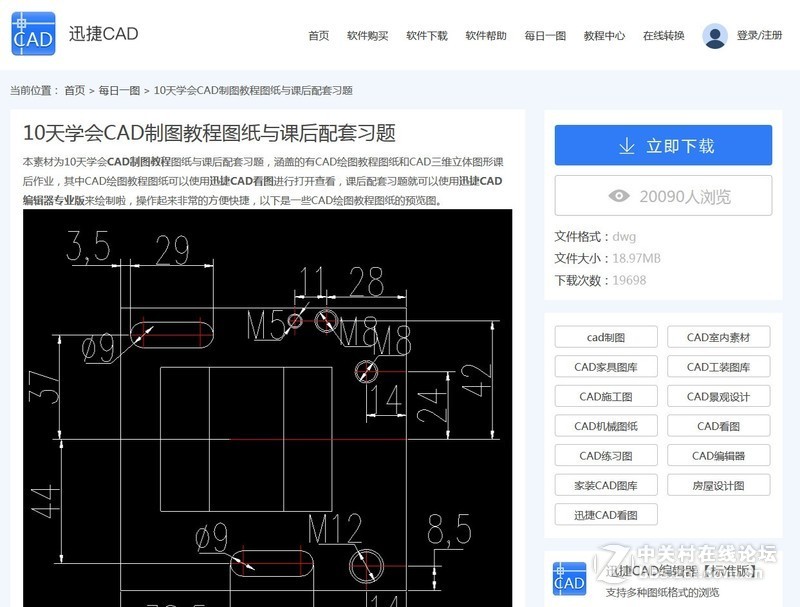Screen dimensions: 800x607
Task: Click the 登录/注册 link
Action: 757,36
